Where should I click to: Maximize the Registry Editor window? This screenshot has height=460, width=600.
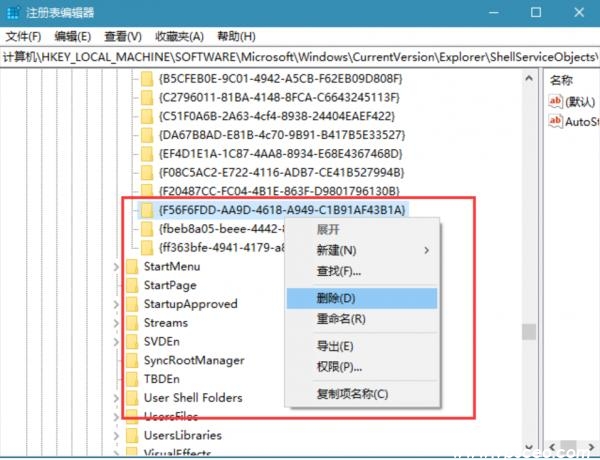click(536, 12)
